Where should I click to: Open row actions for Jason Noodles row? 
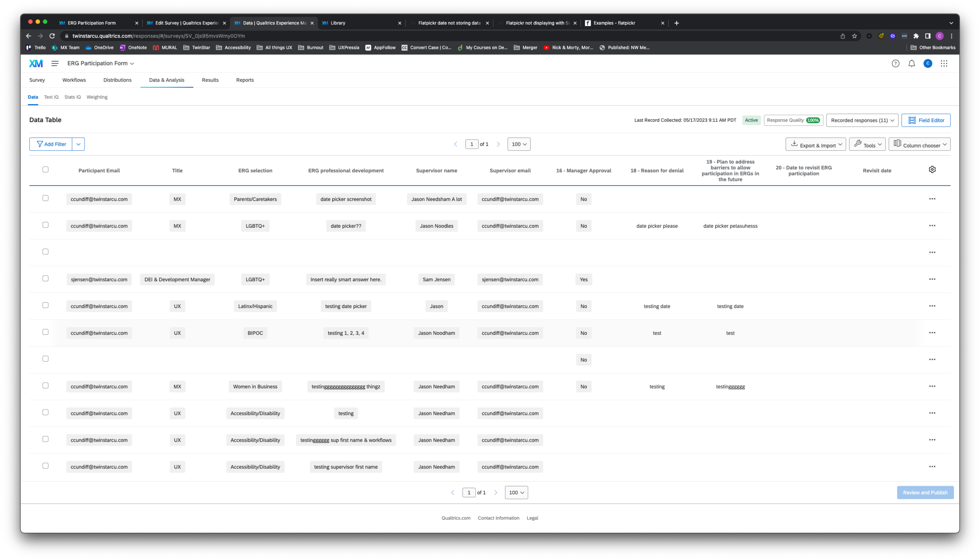tap(932, 226)
